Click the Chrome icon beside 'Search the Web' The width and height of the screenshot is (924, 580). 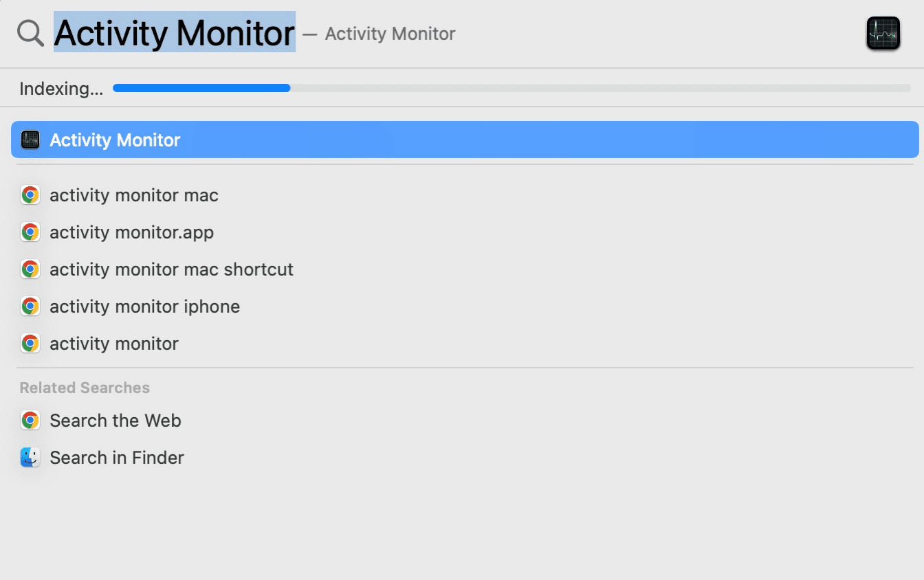[x=30, y=420]
